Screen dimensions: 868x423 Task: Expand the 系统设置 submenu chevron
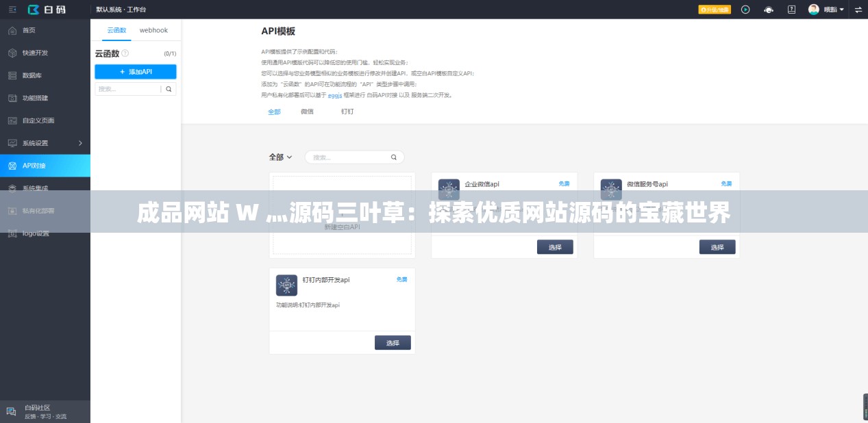click(x=80, y=143)
